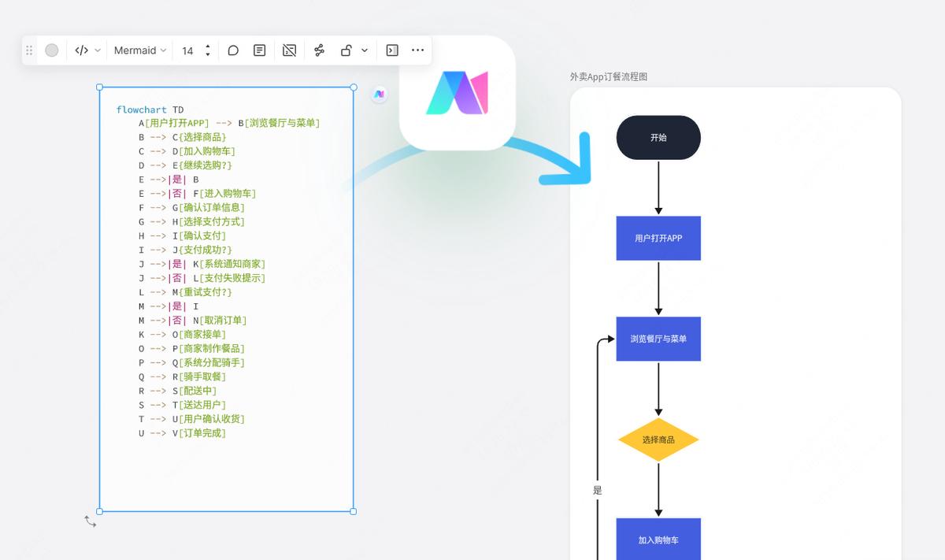Click the share connection icon in the toolbar
The height and width of the screenshot is (560, 945).
click(x=318, y=50)
